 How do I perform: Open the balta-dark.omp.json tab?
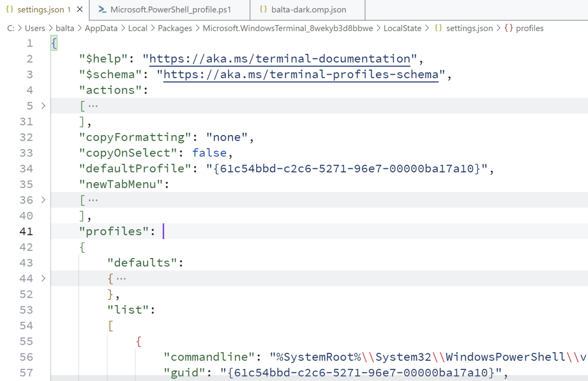[x=308, y=10]
